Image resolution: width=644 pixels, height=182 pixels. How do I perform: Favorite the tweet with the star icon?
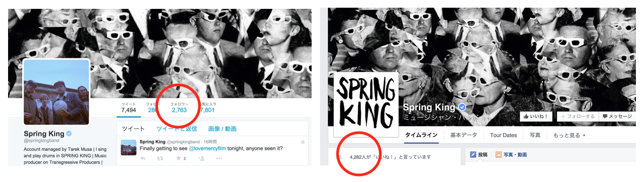(179, 158)
